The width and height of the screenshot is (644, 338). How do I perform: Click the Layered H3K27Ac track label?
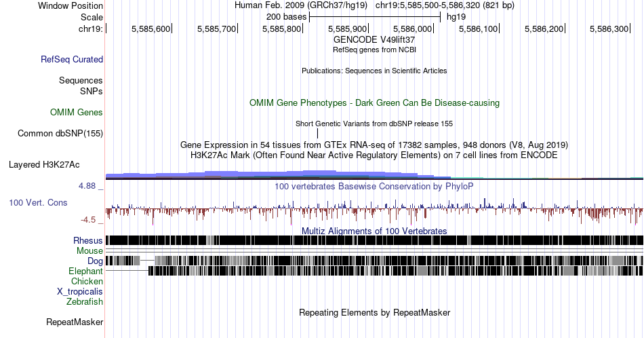[x=44, y=164]
